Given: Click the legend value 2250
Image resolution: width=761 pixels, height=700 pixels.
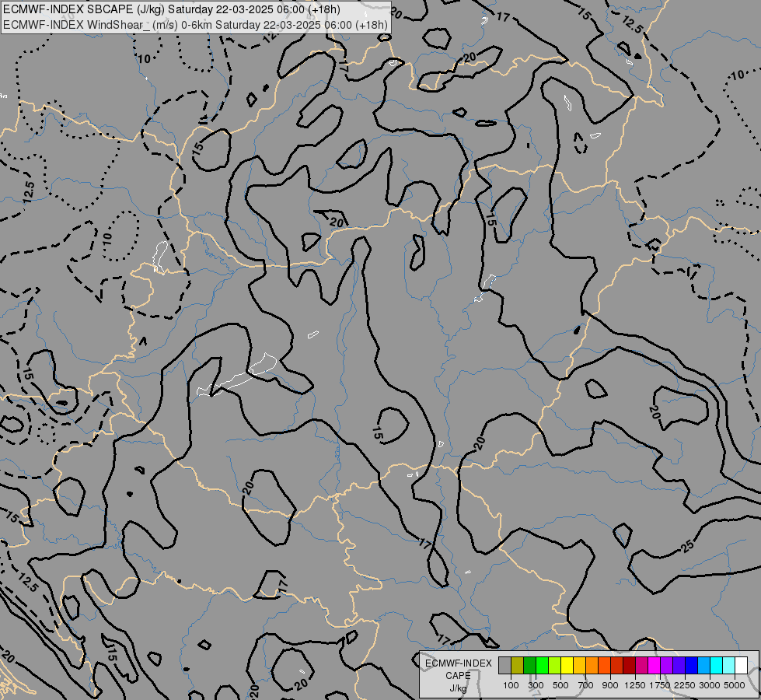Looking at the screenshot, I should [x=685, y=685].
